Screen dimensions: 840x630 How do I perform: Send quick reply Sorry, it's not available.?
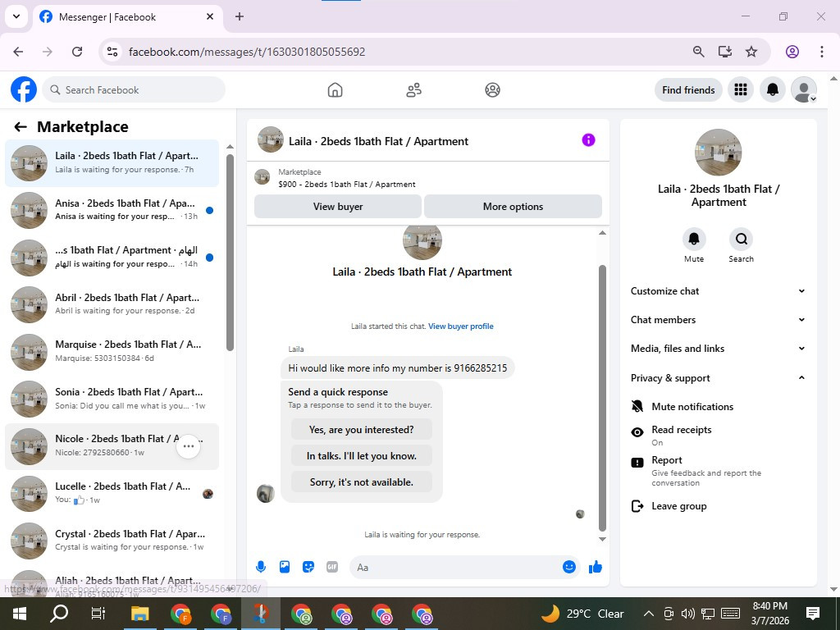pyautogui.click(x=362, y=482)
